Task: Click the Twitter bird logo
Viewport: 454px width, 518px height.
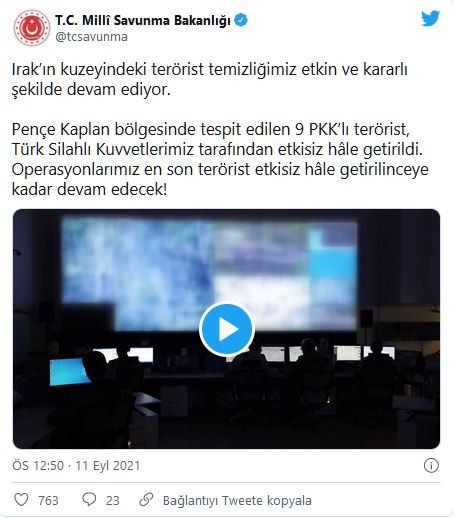Action: 430,19
